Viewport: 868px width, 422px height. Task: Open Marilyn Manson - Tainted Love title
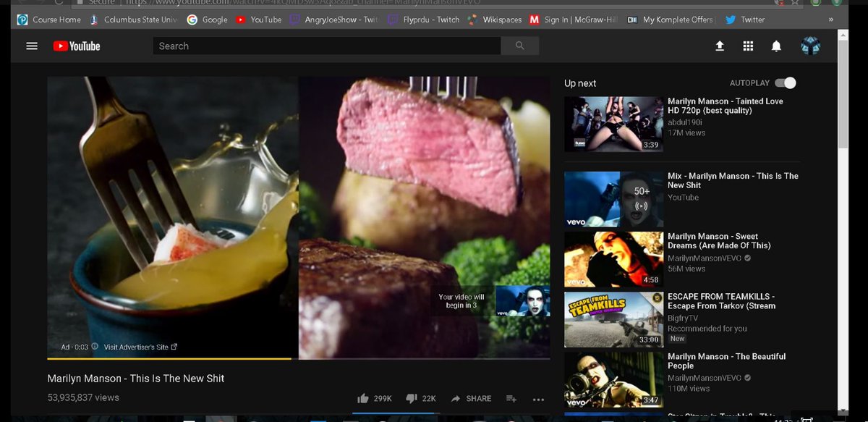point(726,106)
